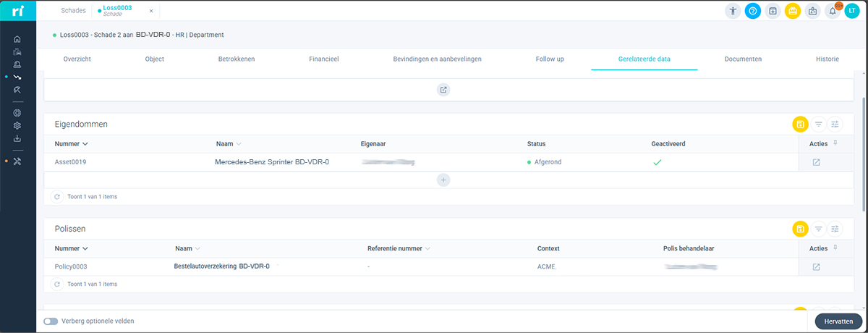This screenshot has width=868, height=333.
Task: Open the Policy0003 link
Action: click(x=71, y=266)
